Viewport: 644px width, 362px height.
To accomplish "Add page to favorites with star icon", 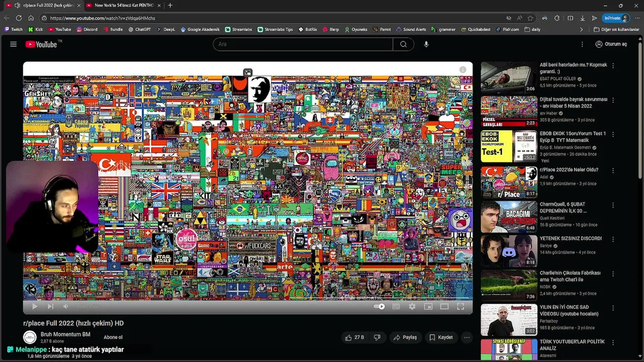I will 530,18.
